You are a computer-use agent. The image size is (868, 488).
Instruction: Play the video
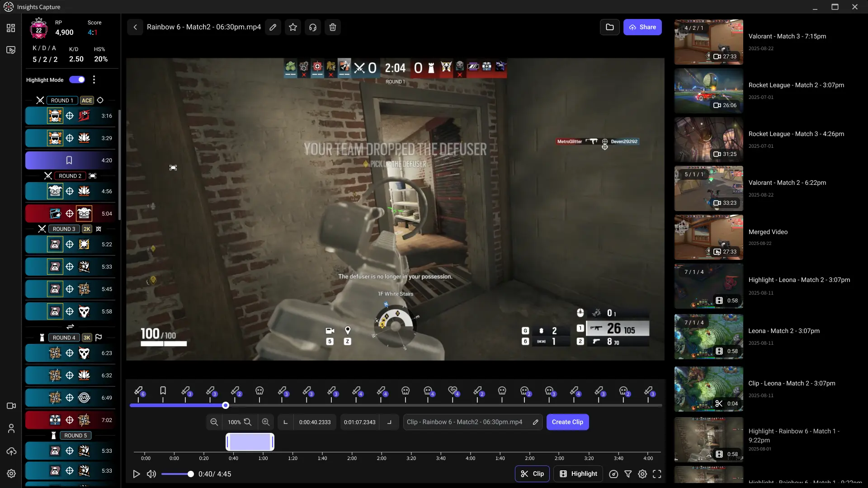136,474
